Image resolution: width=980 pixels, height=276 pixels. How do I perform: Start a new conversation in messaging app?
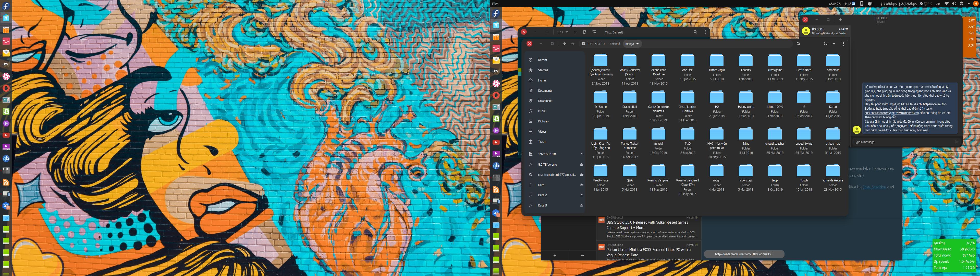click(841, 19)
